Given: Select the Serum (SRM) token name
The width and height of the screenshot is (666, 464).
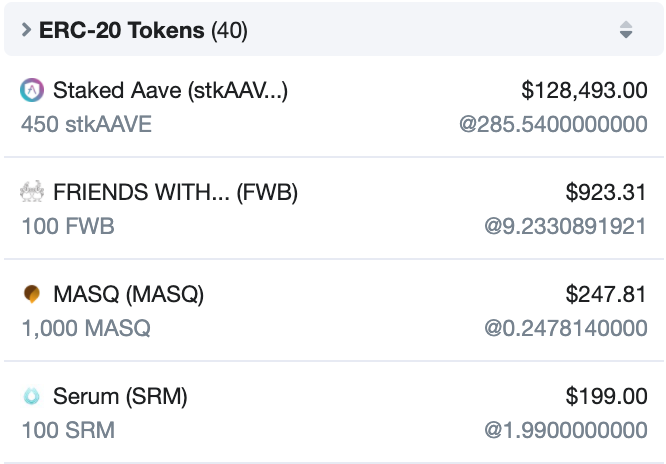Looking at the screenshot, I should [x=120, y=396].
